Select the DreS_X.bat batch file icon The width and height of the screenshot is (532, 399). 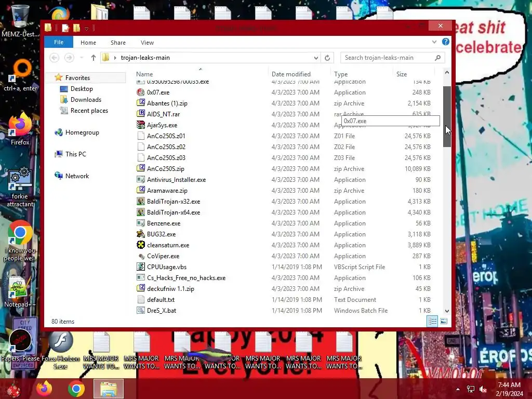(140, 311)
